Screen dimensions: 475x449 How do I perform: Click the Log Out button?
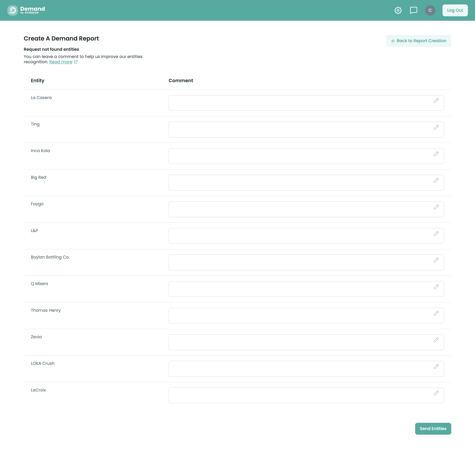click(x=455, y=10)
